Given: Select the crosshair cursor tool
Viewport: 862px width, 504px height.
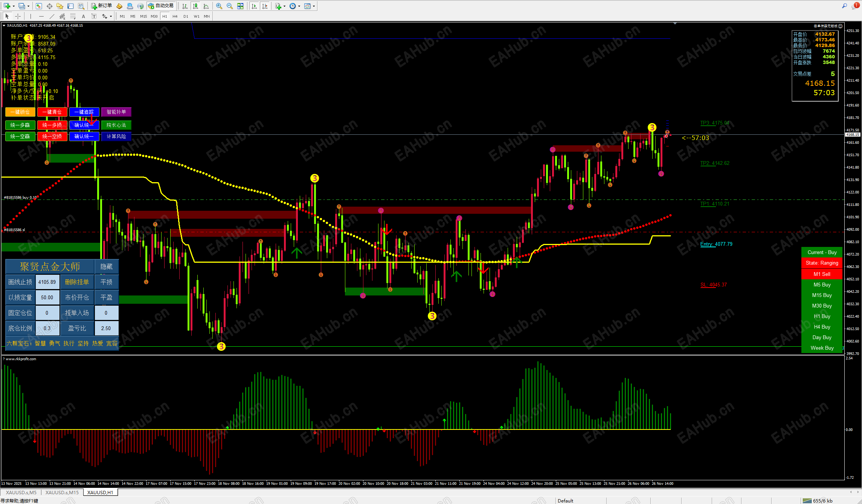Looking at the screenshot, I should [x=18, y=16].
